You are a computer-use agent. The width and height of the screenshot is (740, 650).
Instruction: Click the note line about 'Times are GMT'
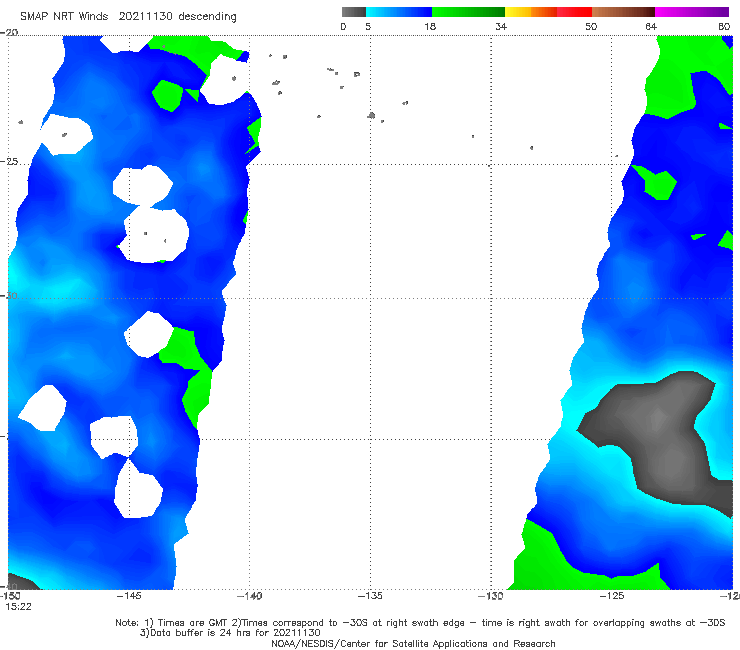point(420,623)
